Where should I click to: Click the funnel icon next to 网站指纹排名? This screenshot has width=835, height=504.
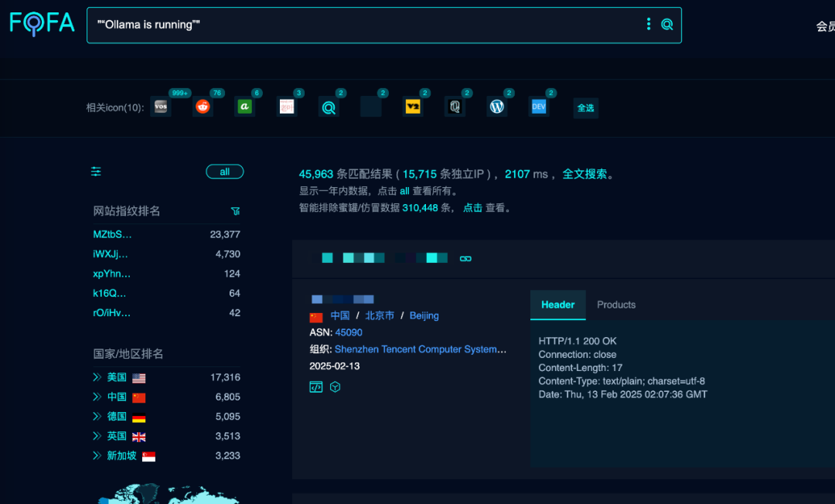pyautogui.click(x=236, y=210)
